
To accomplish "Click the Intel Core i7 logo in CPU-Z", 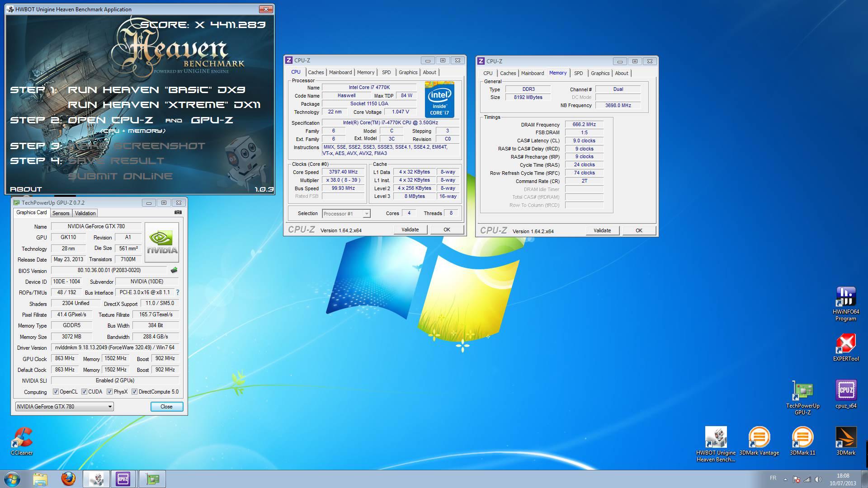I will coord(439,100).
